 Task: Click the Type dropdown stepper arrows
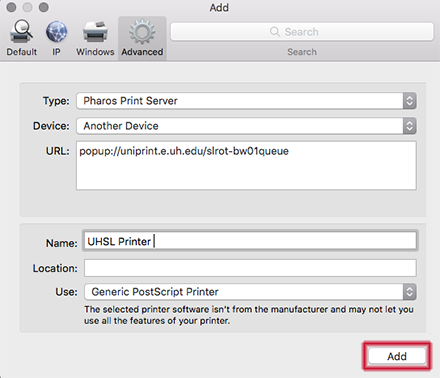(410, 101)
